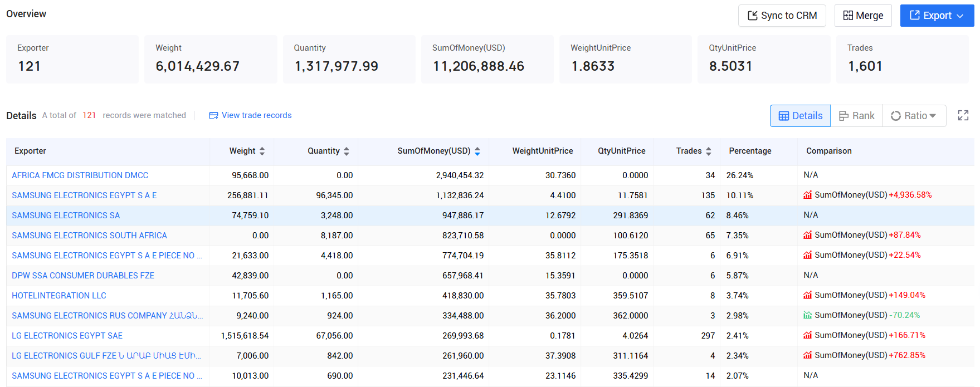Open SAMSUNG ELECTRONICS SA exporter
Viewport: 980px width, 387px height.
[66, 215]
